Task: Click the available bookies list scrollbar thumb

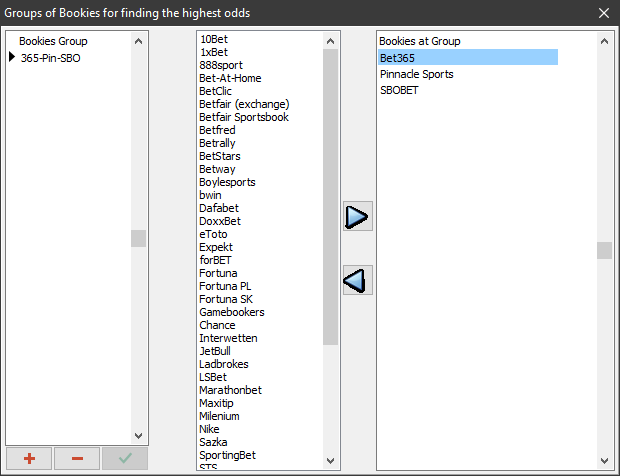Action: point(331,197)
